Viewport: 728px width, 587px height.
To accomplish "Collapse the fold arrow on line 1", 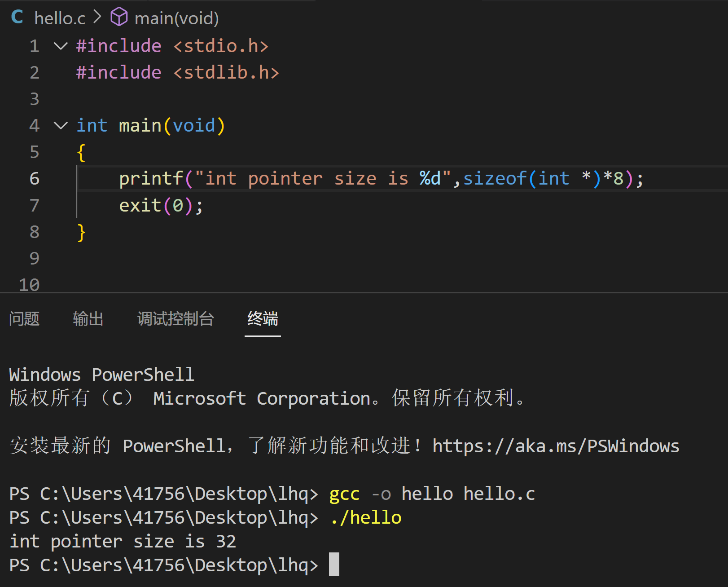I will tap(61, 46).
